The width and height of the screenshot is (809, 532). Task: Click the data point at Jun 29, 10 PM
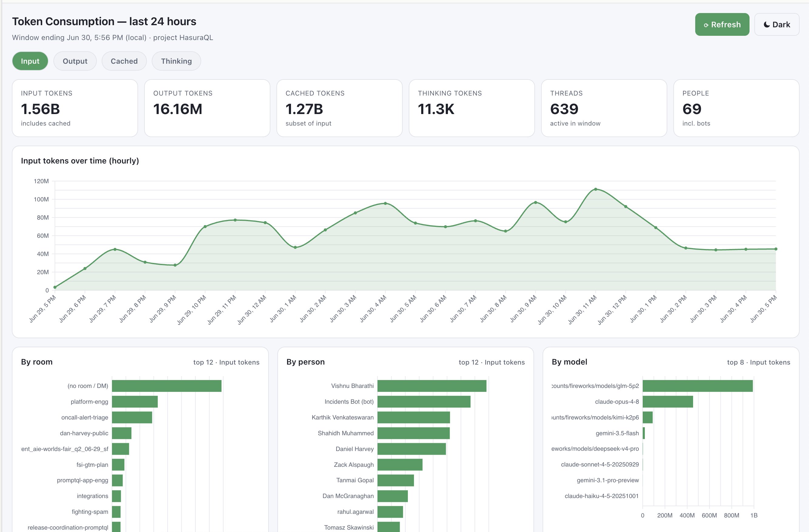coord(205,227)
